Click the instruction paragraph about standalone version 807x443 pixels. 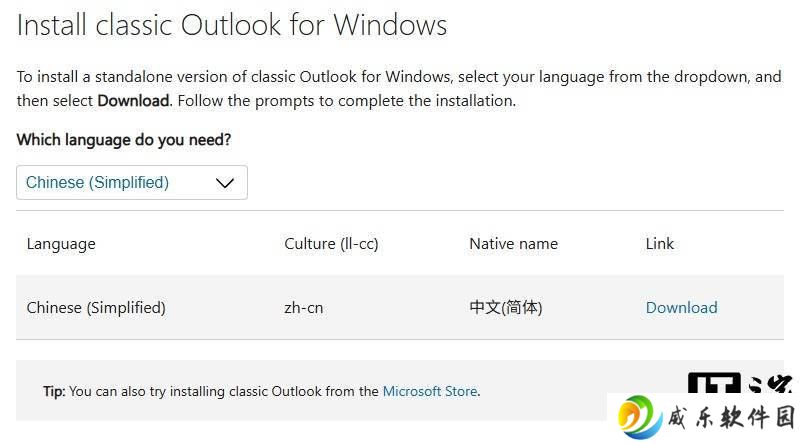[x=399, y=88]
